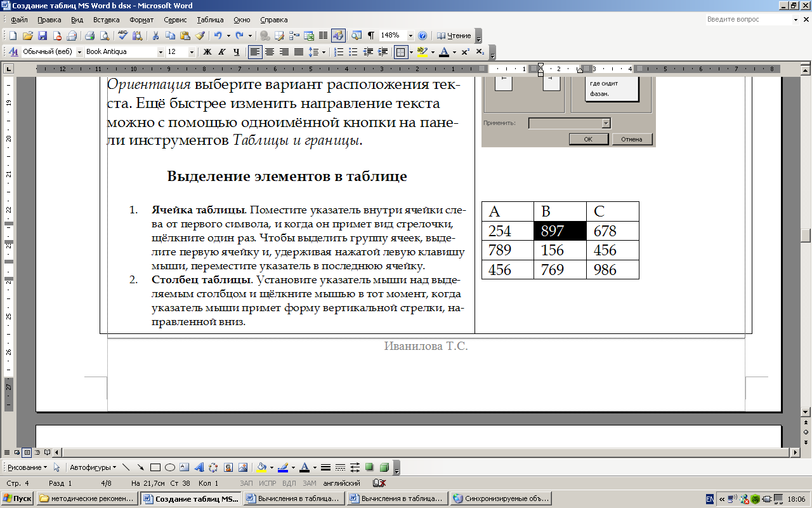Toggle the Drawing toolbar button
The height and width of the screenshot is (508, 812).
coord(338,36)
